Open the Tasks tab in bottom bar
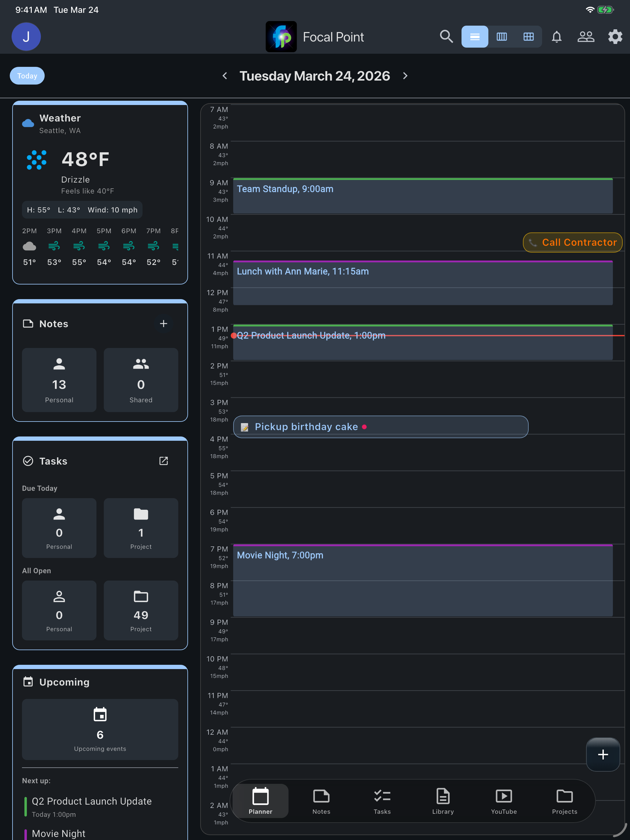 (x=382, y=801)
